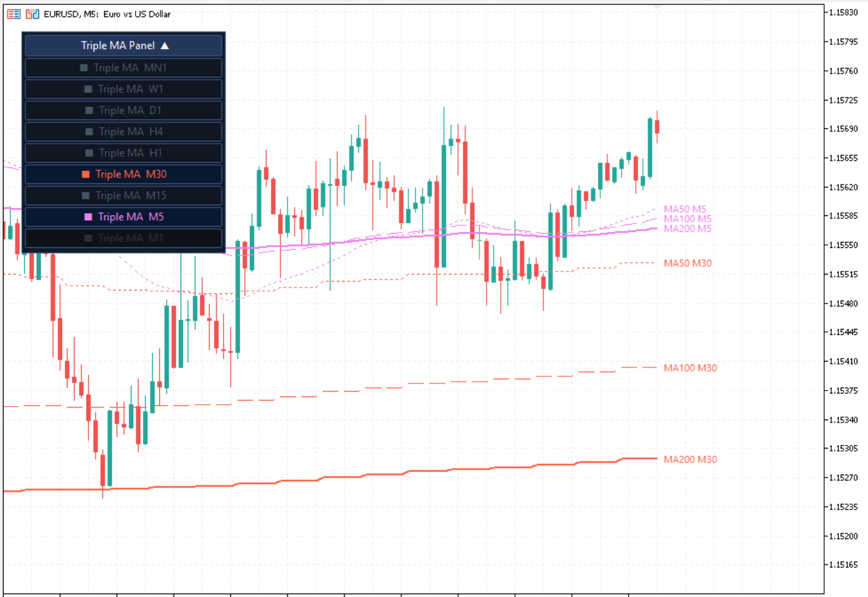Click the candlestick chart icon at top-left

(32, 14)
